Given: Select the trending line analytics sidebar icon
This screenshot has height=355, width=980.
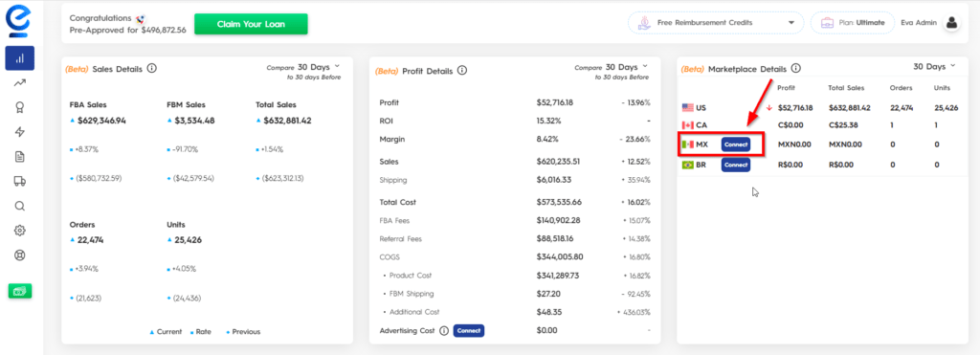Looking at the screenshot, I should point(19,82).
